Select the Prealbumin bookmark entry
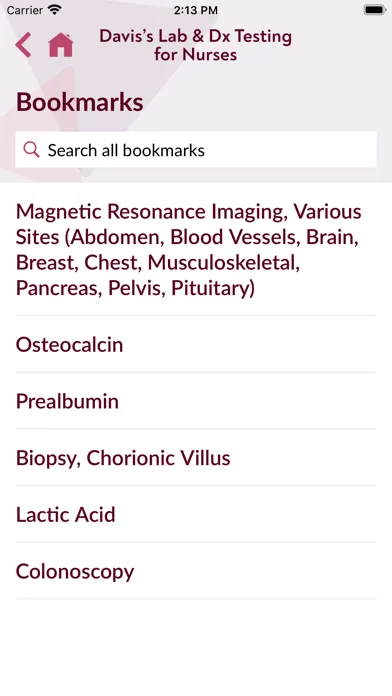 point(196,401)
